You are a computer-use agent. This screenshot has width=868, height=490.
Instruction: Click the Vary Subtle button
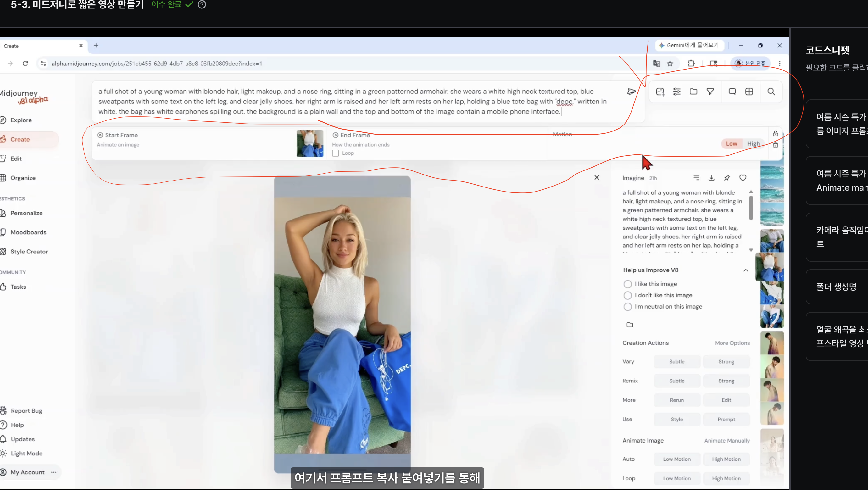click(x=676, y=362)
